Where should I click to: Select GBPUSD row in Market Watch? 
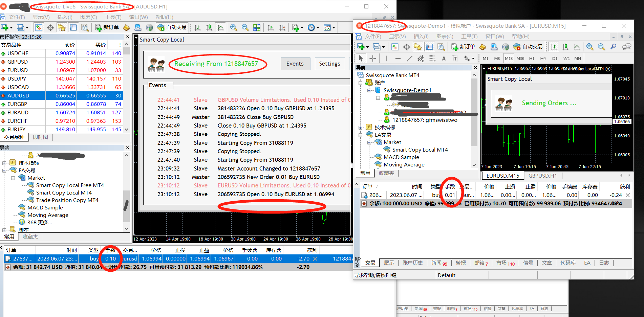click(x=61, y=62)
